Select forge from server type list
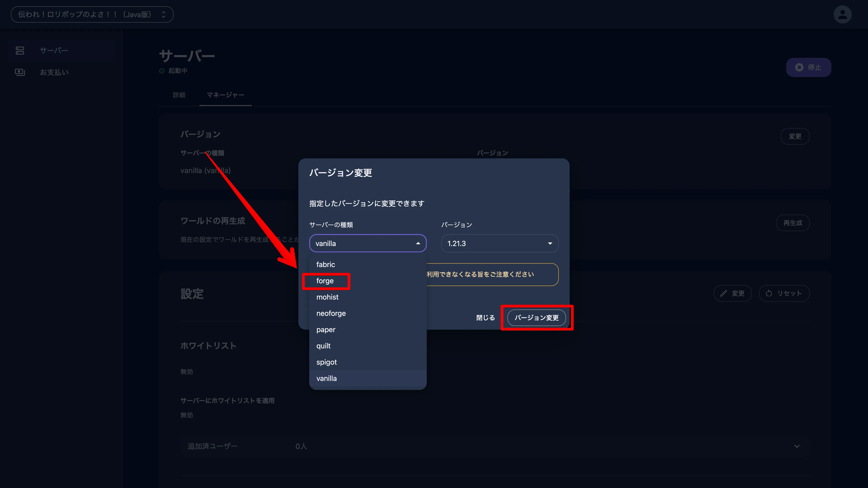Screen dimensions: 868x488 coord(368,281)
